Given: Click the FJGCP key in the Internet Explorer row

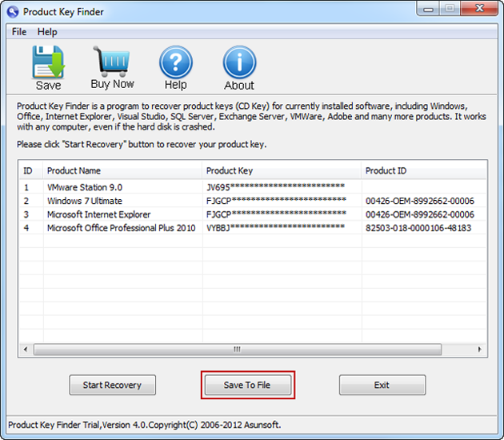Looking at the screenshot, I should coord(276,214).
